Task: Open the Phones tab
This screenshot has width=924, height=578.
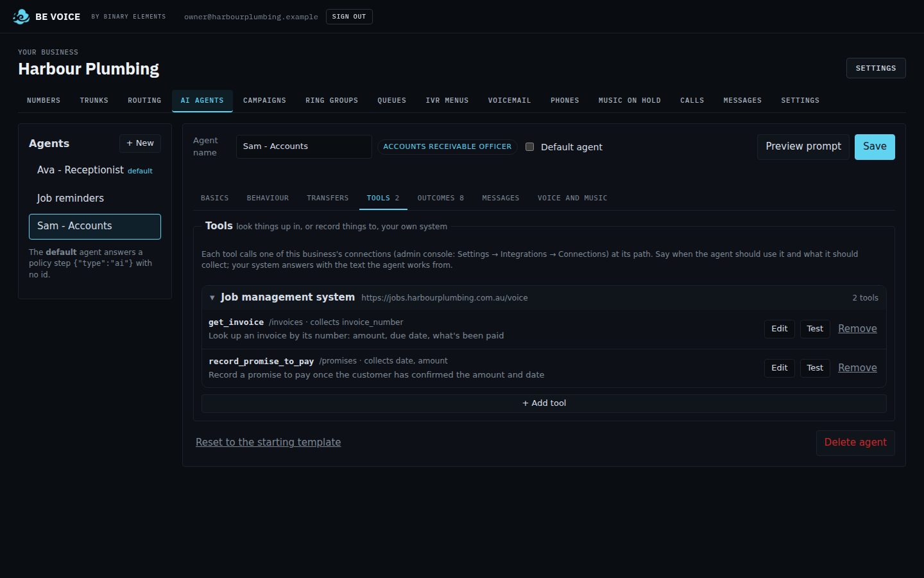Action: 565,101
